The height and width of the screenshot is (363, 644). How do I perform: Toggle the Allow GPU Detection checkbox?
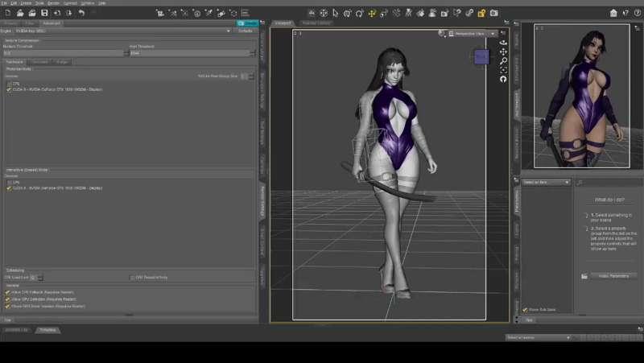click(x=7, y=299)
